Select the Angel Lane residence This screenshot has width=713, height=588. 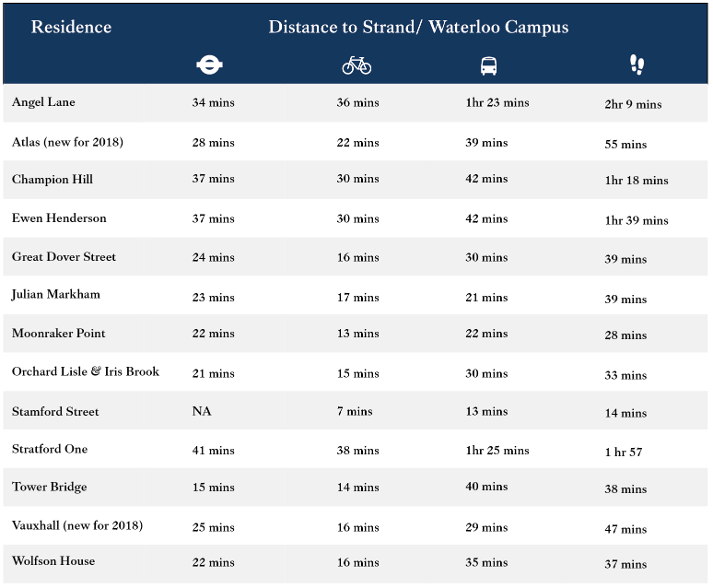(43, 102)
